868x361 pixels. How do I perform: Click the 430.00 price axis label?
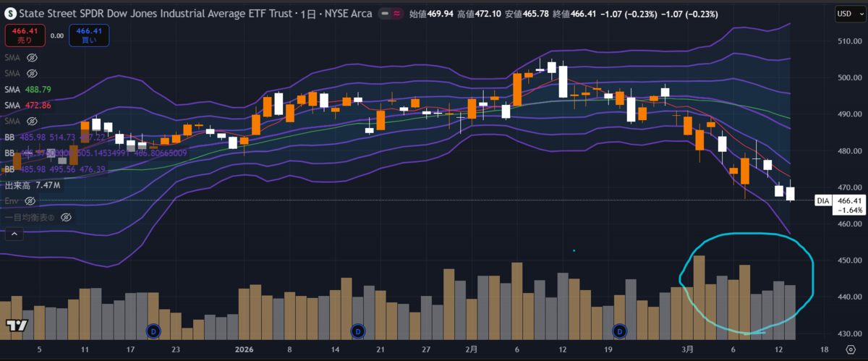(x=848, y=334)
